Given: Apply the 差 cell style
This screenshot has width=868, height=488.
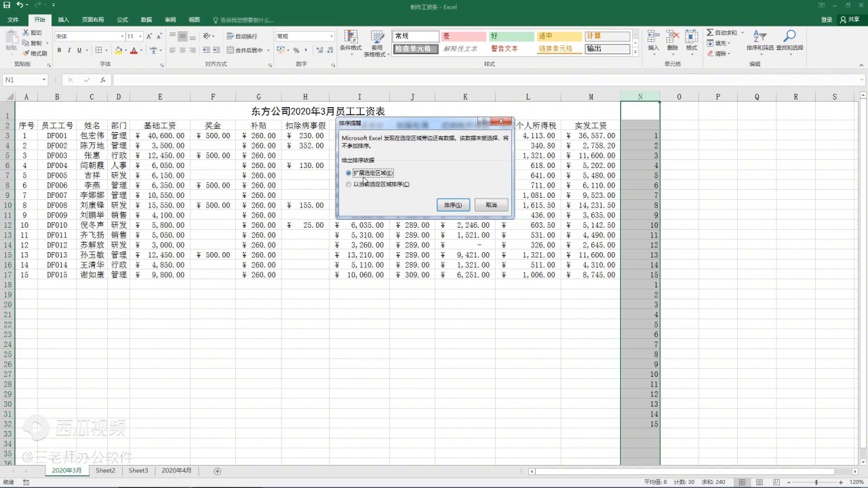Looking at the screenshot, I should (x=463, y=36).
